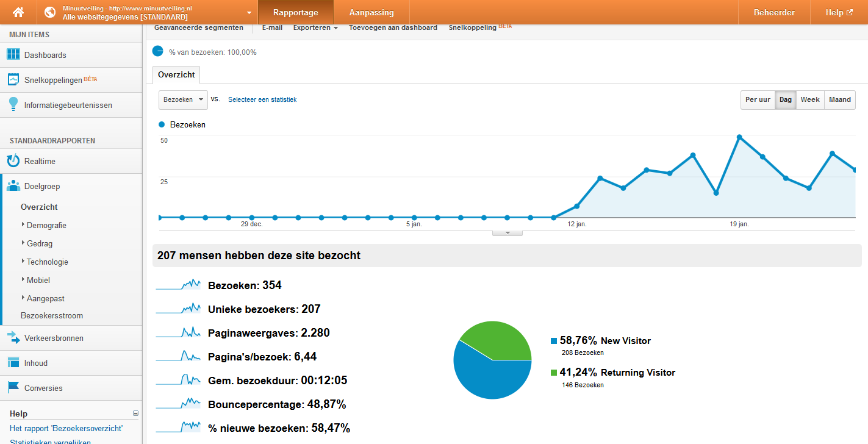868x444 pixels.
Task: Click the % nieuwe bezoeken sparkline
Action: 178,428
